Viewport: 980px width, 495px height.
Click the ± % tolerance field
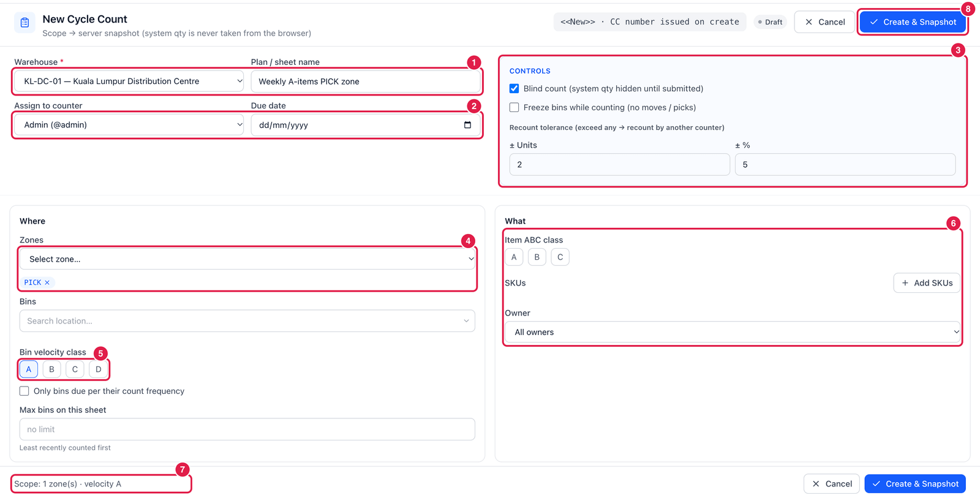point(845,165)
